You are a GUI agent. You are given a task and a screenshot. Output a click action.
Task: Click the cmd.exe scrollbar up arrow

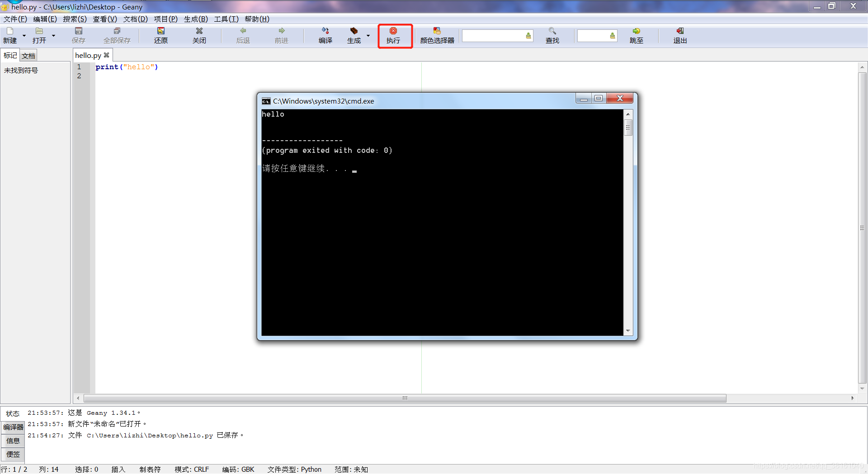click(628, 114)
